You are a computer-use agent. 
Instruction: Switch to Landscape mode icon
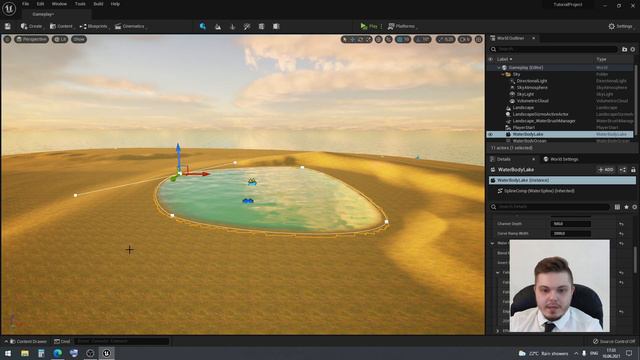point(218,27)
